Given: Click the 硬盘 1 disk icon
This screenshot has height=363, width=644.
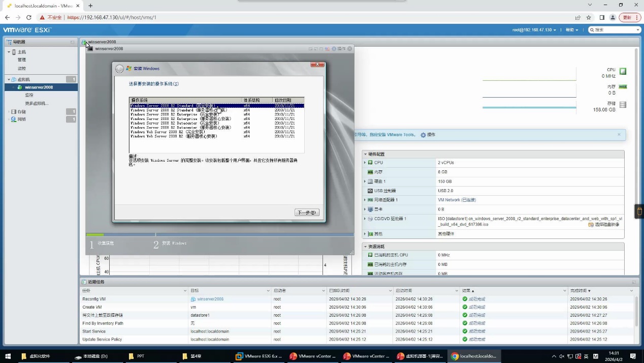Looking at the screenshot, I should click(370, 181).
